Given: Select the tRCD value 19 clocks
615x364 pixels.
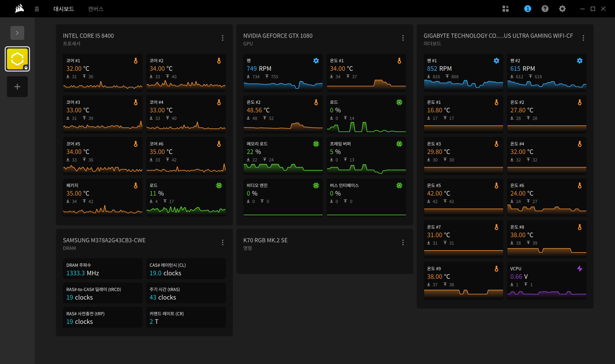Looking at the screenshot, I should point(80,297).
